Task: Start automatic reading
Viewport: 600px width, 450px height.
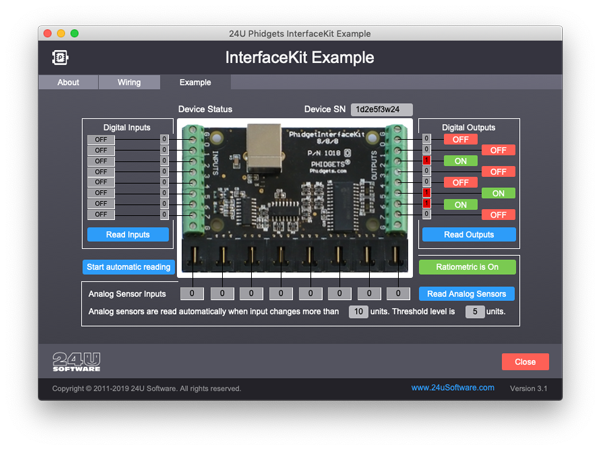Action: pyautogui.click(x=129, y=267)
